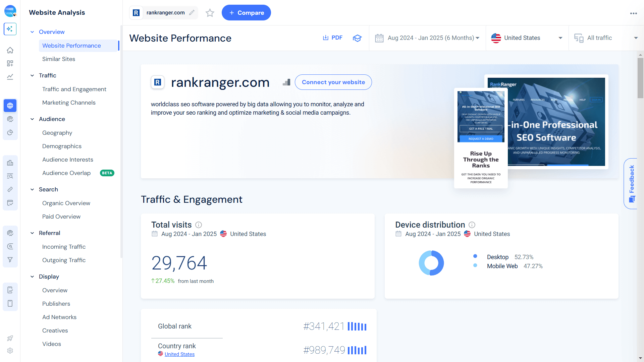This screenshot has width=644, height=362.
Task: Collapse the Audience section chevron
Action: [x=32, y=119]
